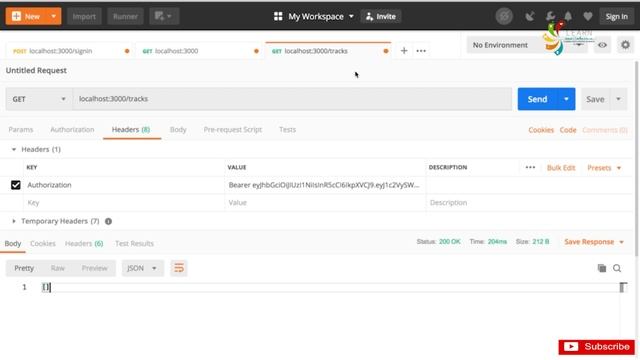
Task: Select the response Headers (6) tab
Action: click(84, 243)
